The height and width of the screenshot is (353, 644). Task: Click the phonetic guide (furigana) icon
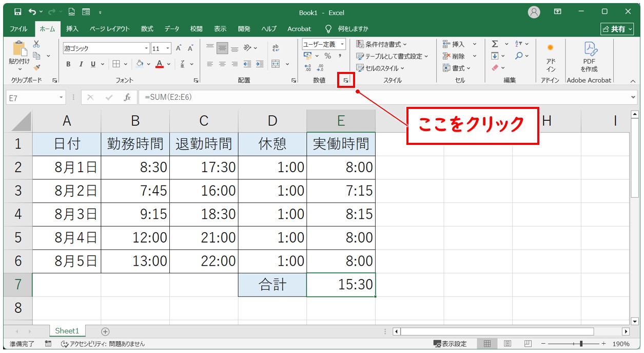pyautogui.click(x=183, y=64)
